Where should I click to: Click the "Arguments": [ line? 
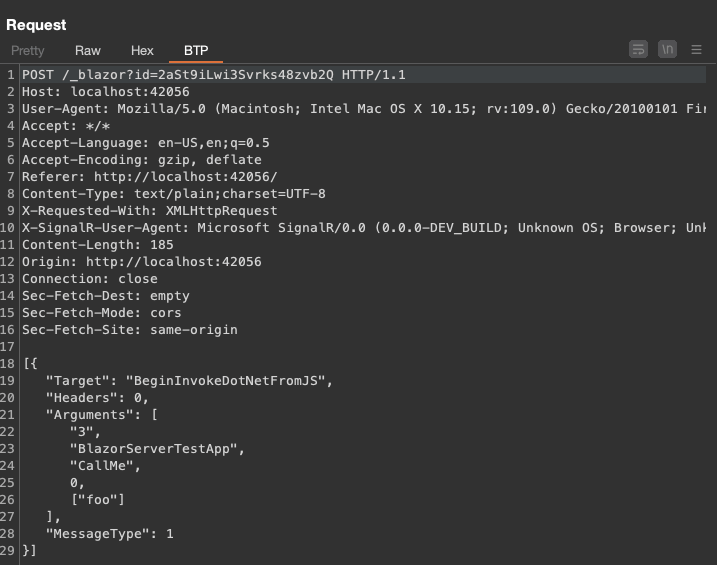coord(102,415)
